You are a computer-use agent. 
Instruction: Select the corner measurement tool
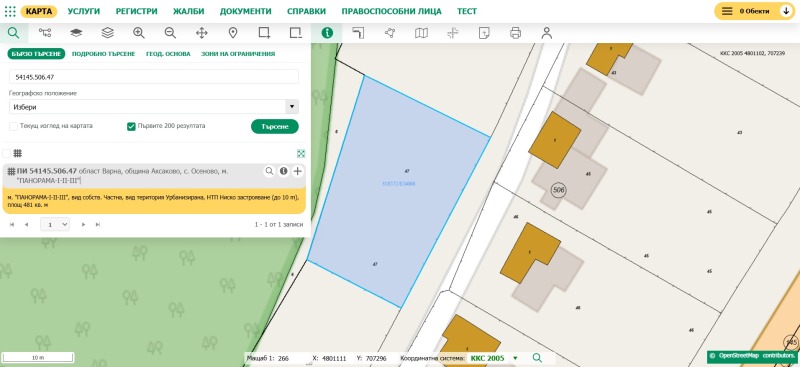point(358,33)
